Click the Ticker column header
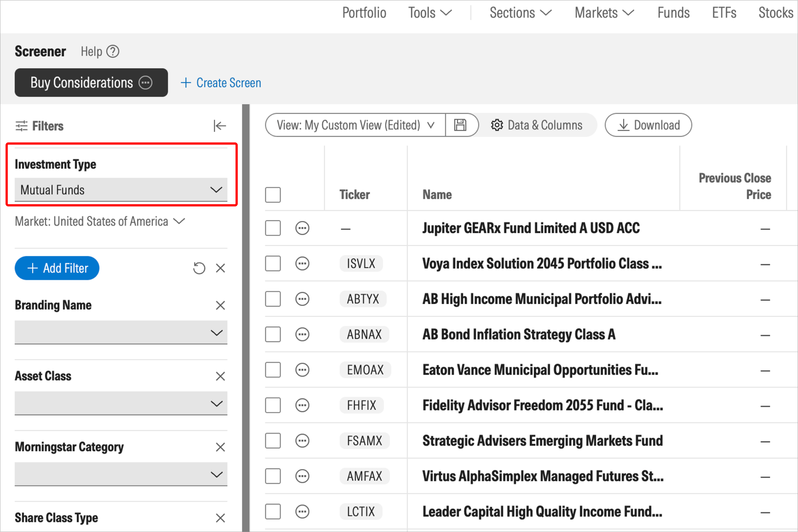Screen dimensions: 798x532 click(355, 195)
